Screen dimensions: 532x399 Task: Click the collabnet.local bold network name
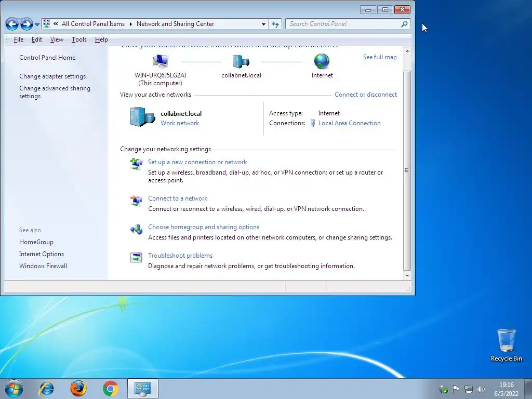181,114
